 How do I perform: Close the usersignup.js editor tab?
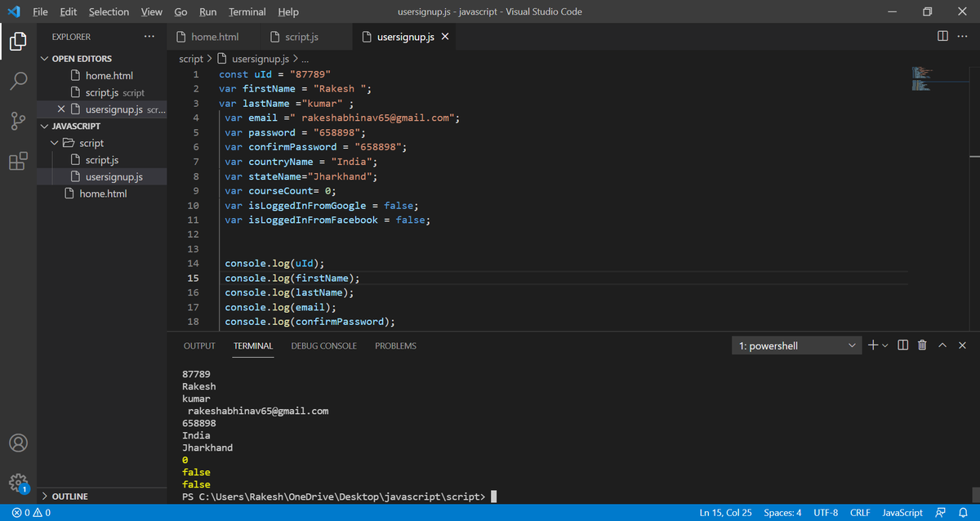pyautogui.click(x=445, y=38)
